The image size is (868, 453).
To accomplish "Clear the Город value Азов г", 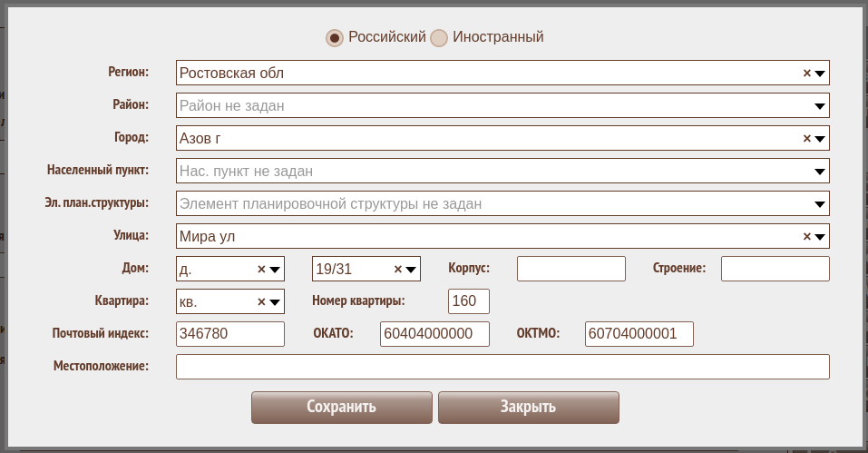I will tap(806, 139).
